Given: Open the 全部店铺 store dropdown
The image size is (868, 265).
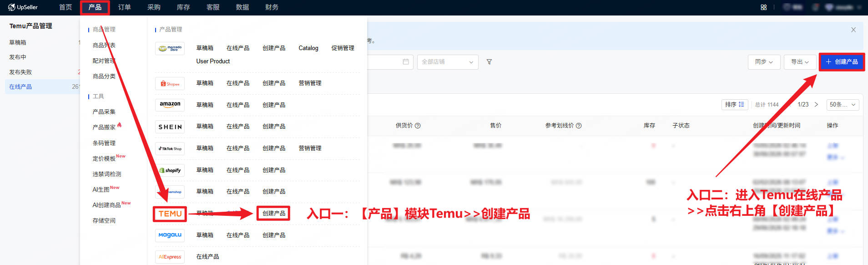Looking at the screenshot, I should click(448, 62).
